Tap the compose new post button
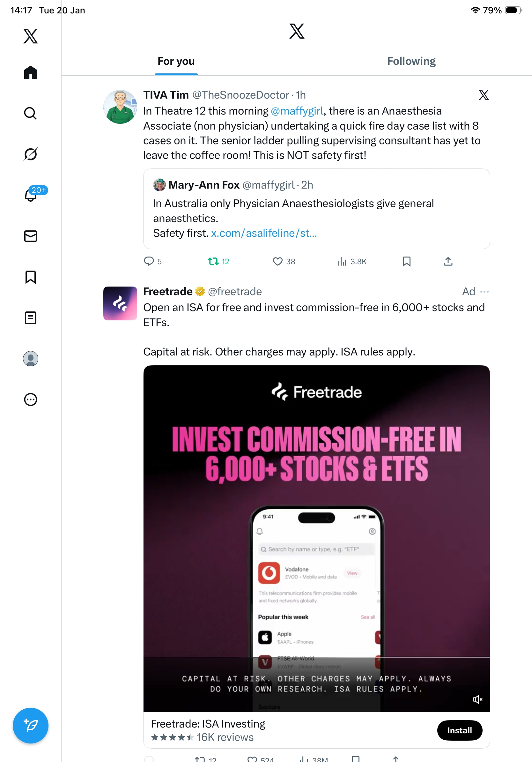The image size is (532, 762). (x=31, y=725)
